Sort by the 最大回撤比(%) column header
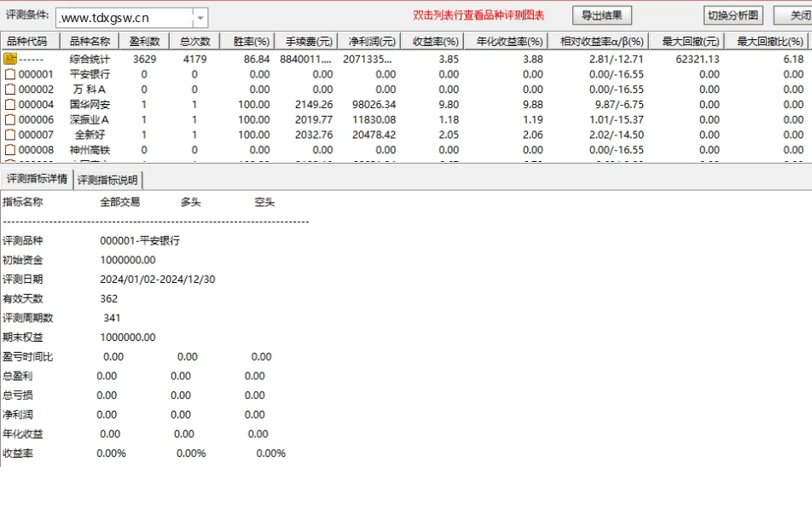This screenshot has width=812, height=513. 768,41
